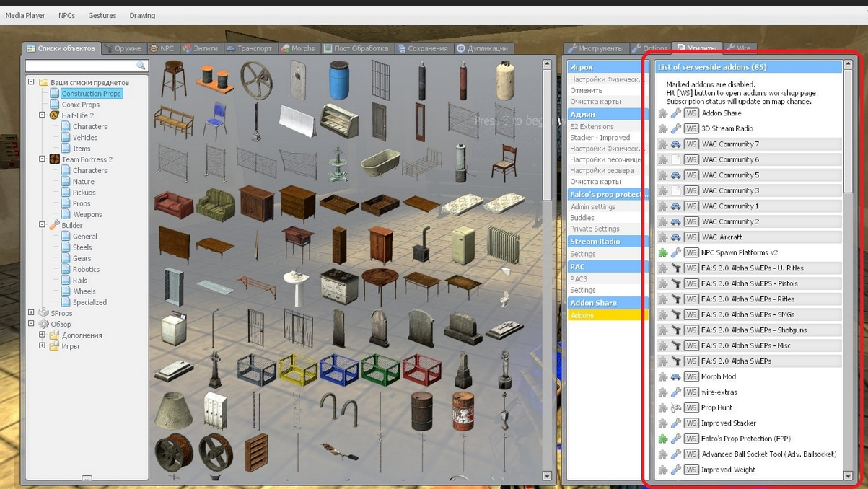Toggle puzzle piece for wire-extras addon

click(x=663, y=392)
